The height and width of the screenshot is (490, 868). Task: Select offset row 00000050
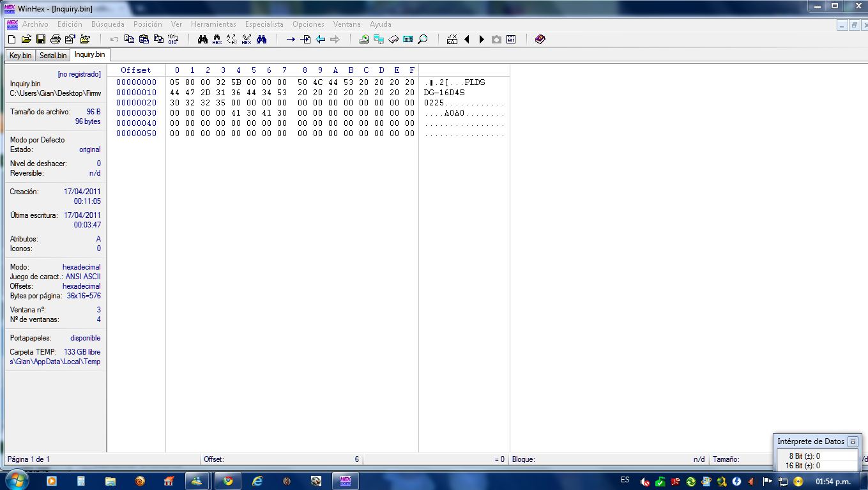tap(136, 134)
